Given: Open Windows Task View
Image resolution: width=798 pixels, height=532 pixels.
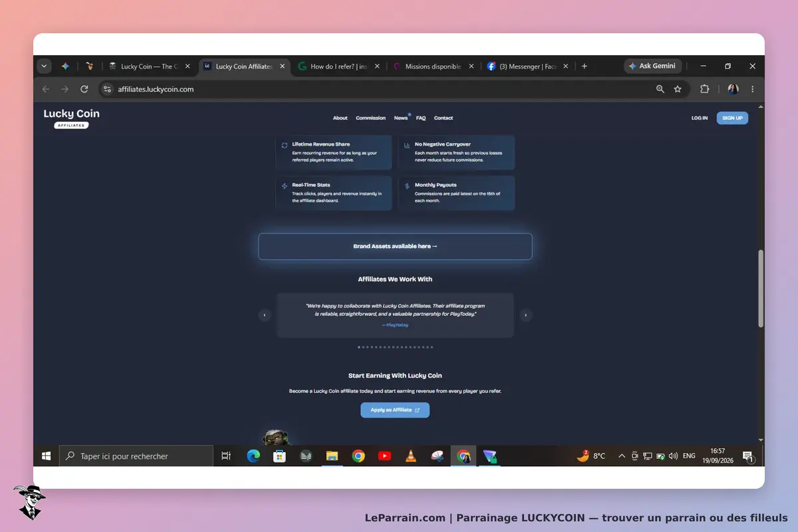Looking at the screenshot, I should pyautogui.click(x=226, y=456).
